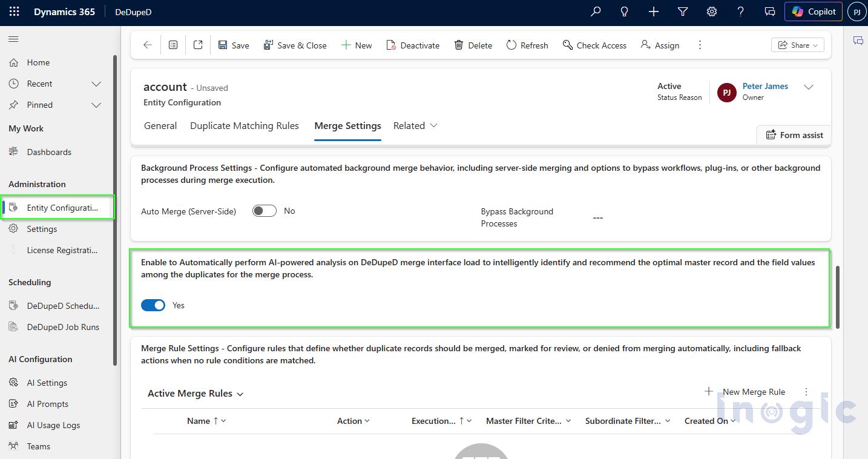Open the settings gear in header
Screen dimensions: 868x459
pos(712,12)
